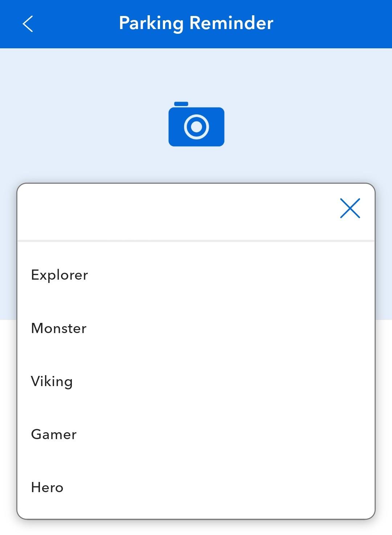Close the parking lot selection popup
The height and width of the screenshot is (535, 392).
click(x=350, y=208)
